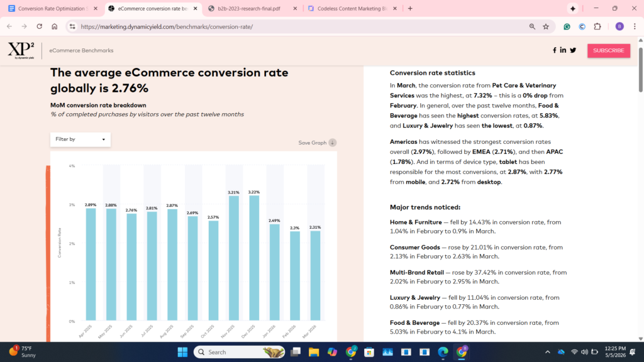Open the Filter by dropdown
This screenshot has height=362, width=644.
[x=80, y=140]
